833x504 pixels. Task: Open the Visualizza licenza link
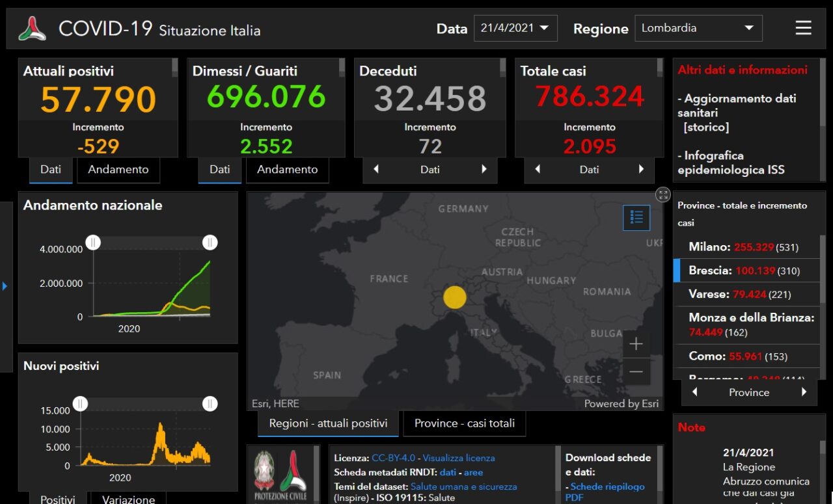click(x=458, y=458)
